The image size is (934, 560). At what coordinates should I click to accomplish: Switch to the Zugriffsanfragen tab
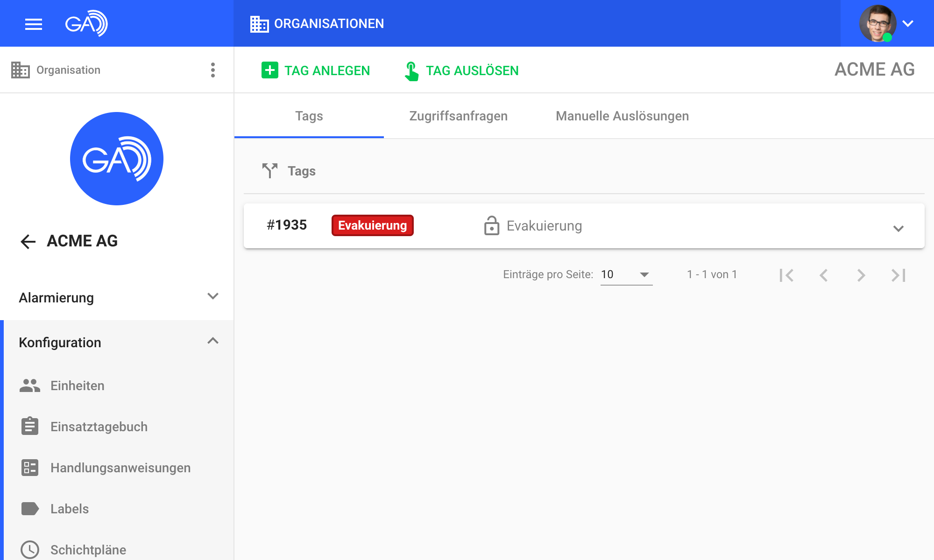click(x=458, y=116)
